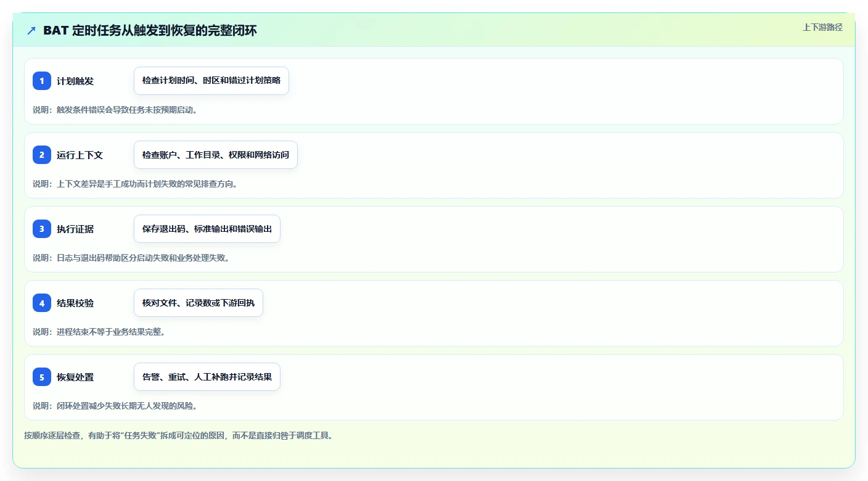Click the 检查计划时间、时区和错过计划策略 chip
Image resolution: width=868 pixels, height=481 pixels.
211,81
